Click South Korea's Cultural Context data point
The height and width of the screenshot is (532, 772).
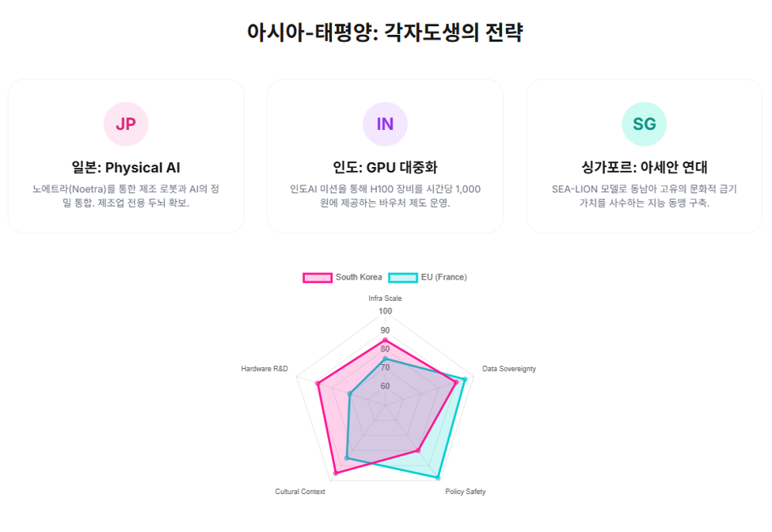(x=336, y=473)
